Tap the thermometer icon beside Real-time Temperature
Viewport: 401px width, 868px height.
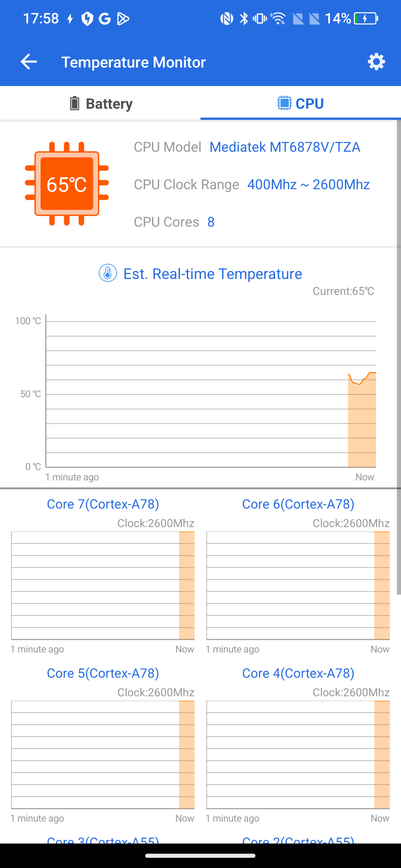pos(108,273)
